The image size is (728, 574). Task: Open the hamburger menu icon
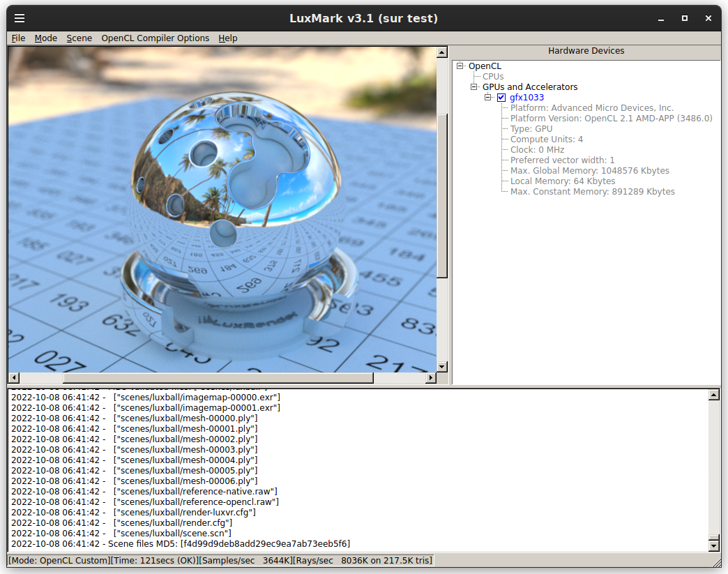point(19,18)
